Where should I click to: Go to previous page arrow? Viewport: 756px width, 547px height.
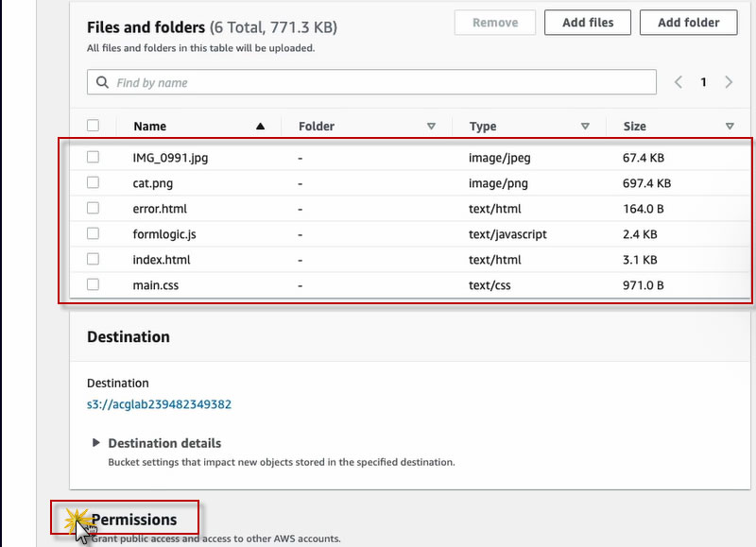pos(679,82)
